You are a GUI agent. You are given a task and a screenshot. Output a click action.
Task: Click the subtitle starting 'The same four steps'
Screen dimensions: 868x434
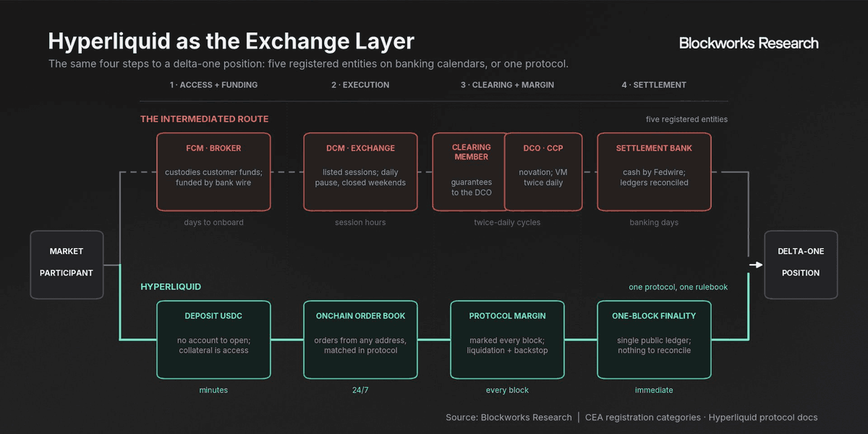click(308, 64)
